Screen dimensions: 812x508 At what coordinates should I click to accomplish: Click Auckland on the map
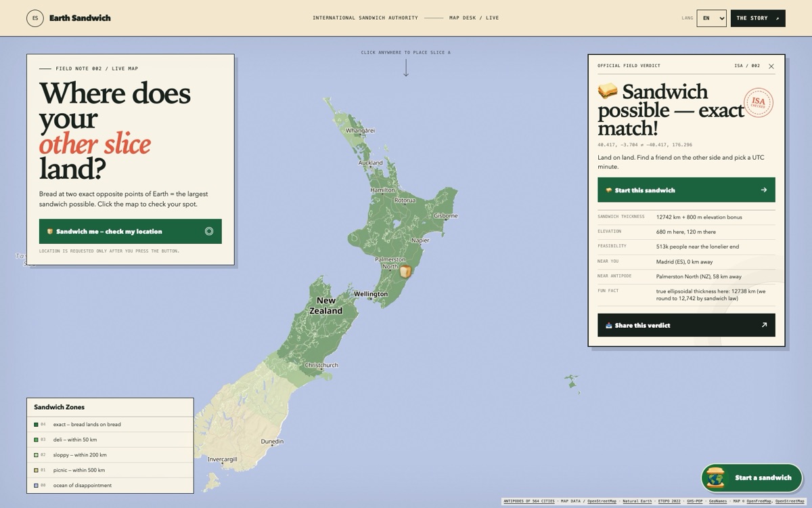pyautogui.click(x=370, y=163)
